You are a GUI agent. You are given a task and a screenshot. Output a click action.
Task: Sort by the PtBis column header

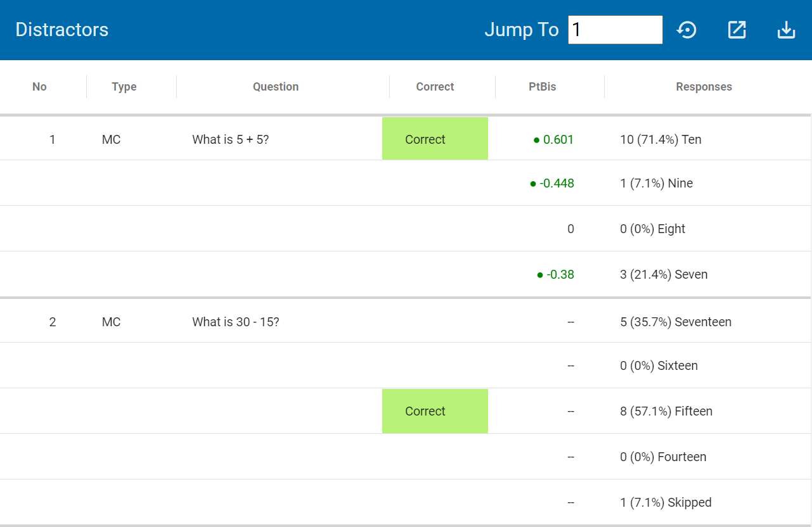pos(543,87)
